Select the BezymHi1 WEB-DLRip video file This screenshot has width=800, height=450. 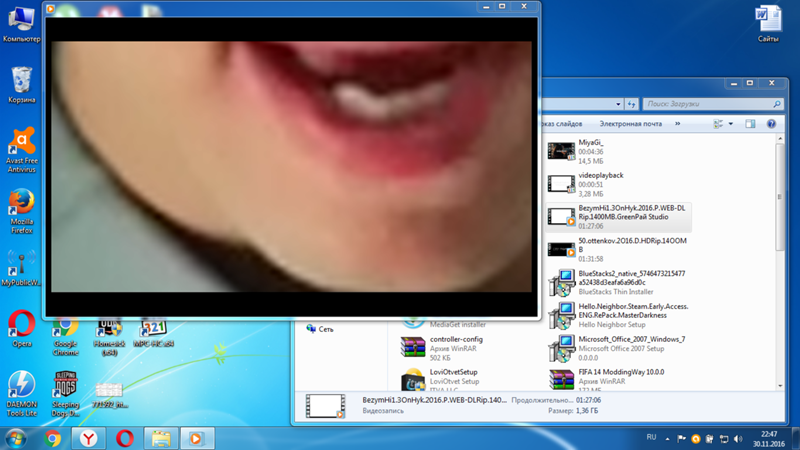[618, 217]
